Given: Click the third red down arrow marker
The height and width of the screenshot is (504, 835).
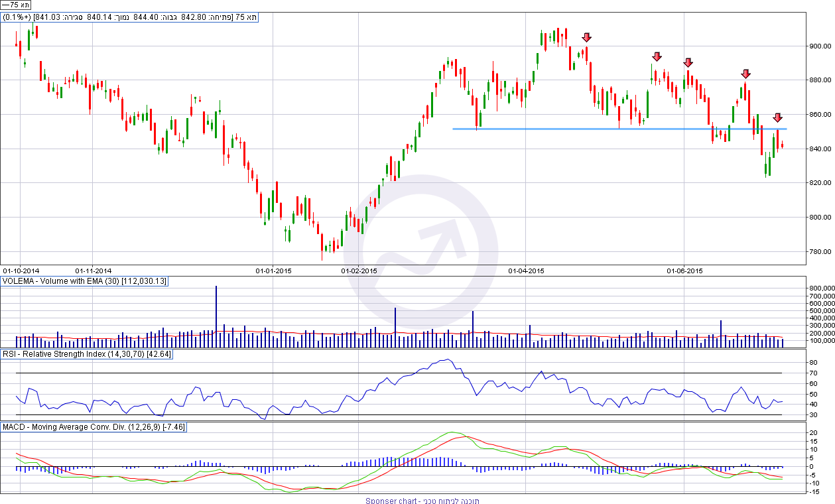Looking at the screenshot, I should click(x=688, y=62).
